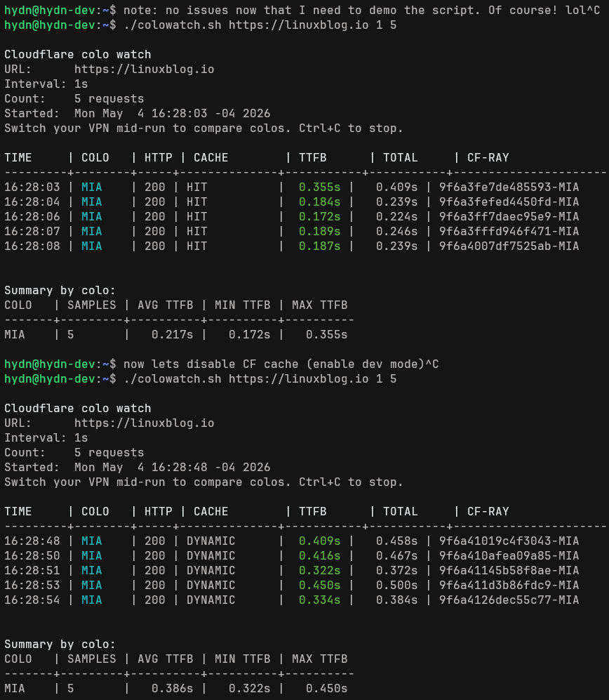Click the MAX TTFB value 0.450s in summary

[326, 688]
